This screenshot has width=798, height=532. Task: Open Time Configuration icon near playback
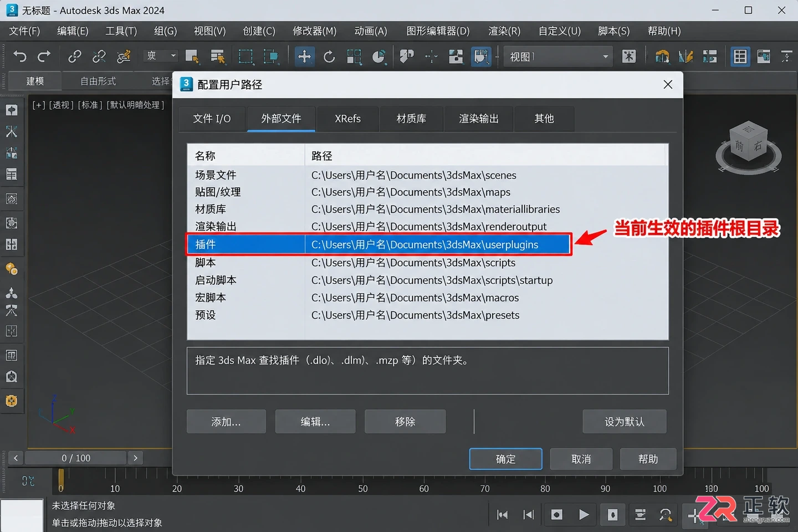click(x=640, y=515)
